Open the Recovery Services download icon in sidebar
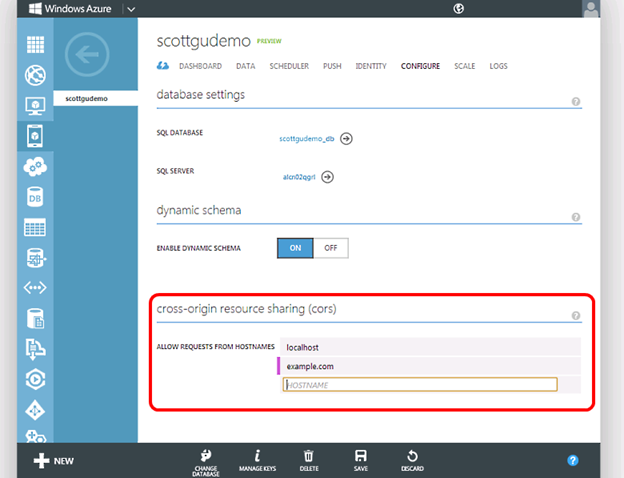This screenshot has height=478, width=624. coord(35,349)
